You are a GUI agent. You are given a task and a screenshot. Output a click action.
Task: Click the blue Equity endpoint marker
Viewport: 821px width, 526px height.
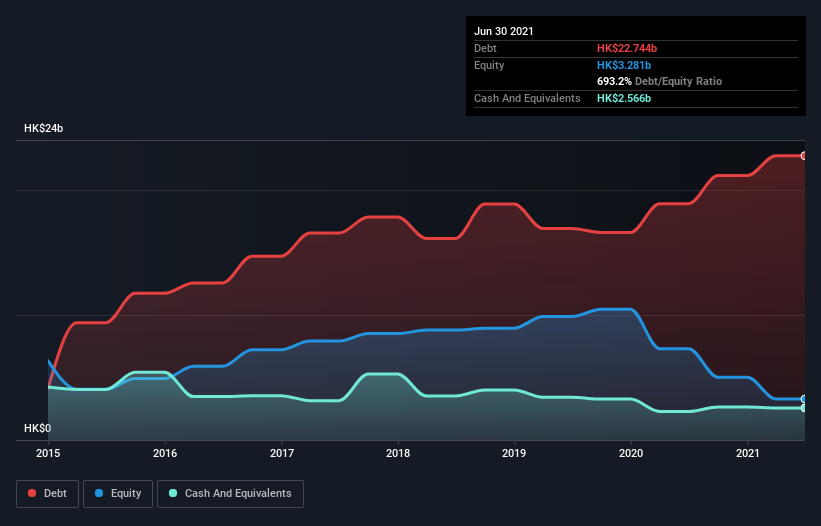(x=804, y=399)
